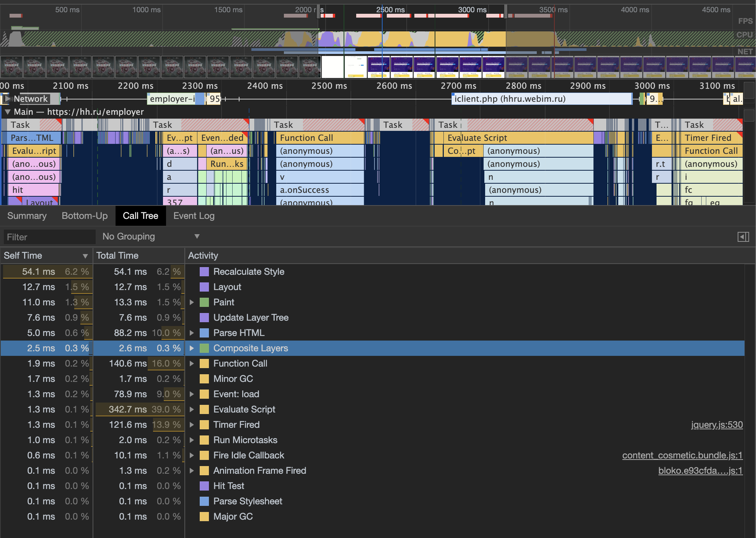Image resolution: width=756 pixels, height=538 pixels.
Task: Click the blue Parse HTML activity icon
Action: (204, 333)
